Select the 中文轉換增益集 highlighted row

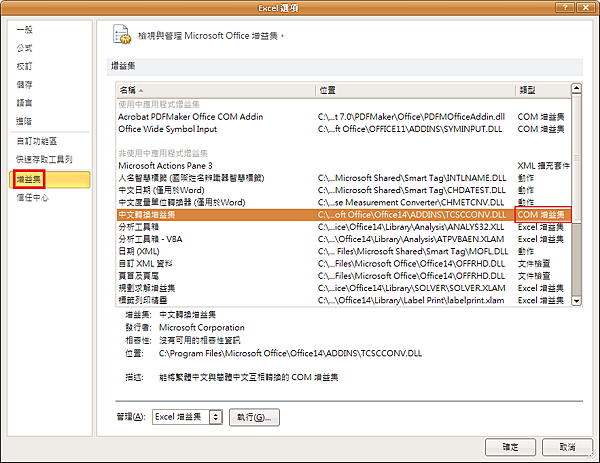click(x=344, y=215)
